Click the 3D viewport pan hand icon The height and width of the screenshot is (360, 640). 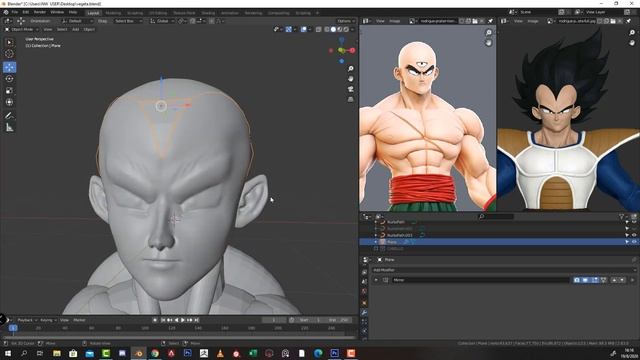pyautogui.click(x=351, y=79)
